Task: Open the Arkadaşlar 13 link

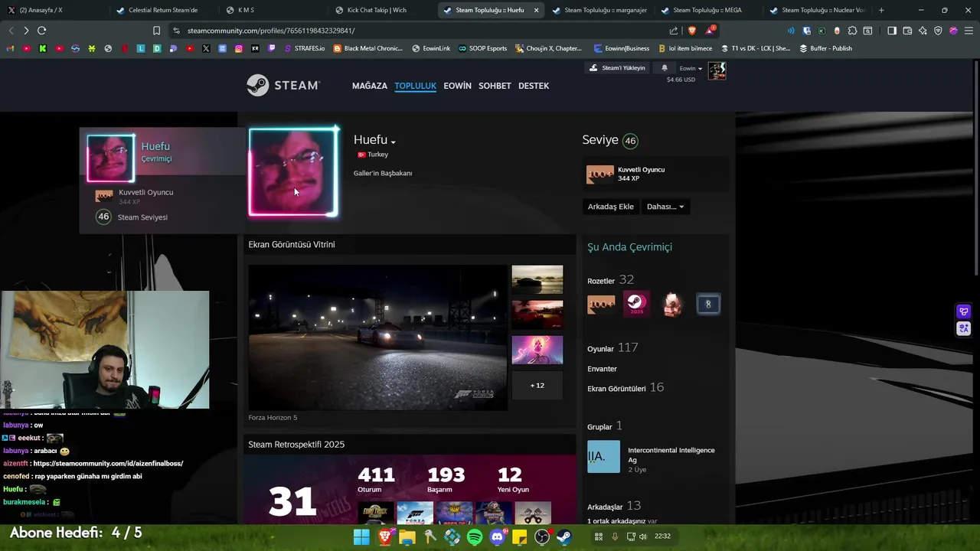Action: (x=614, y=506)
